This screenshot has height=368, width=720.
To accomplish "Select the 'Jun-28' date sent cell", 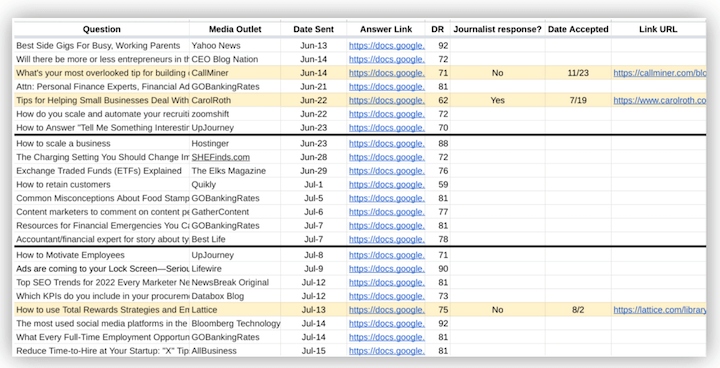I will tap(314, 157).
